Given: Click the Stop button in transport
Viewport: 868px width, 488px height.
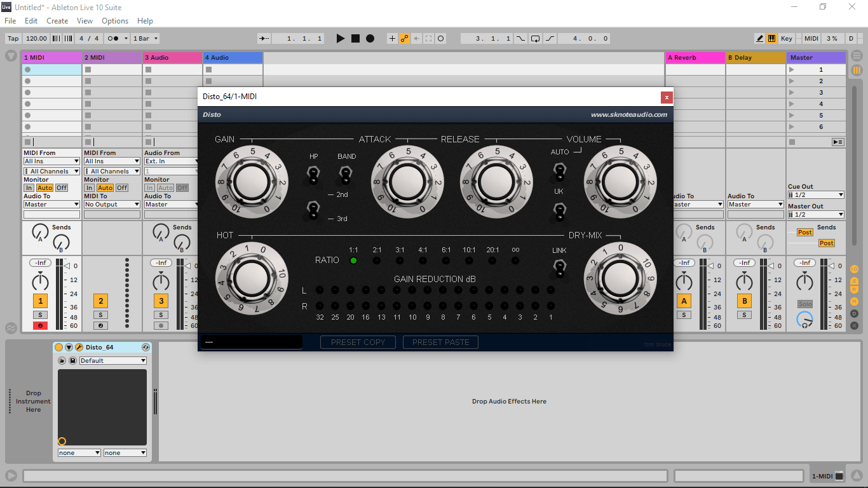Looking at the screenshot, I should (x=355, y=39).
